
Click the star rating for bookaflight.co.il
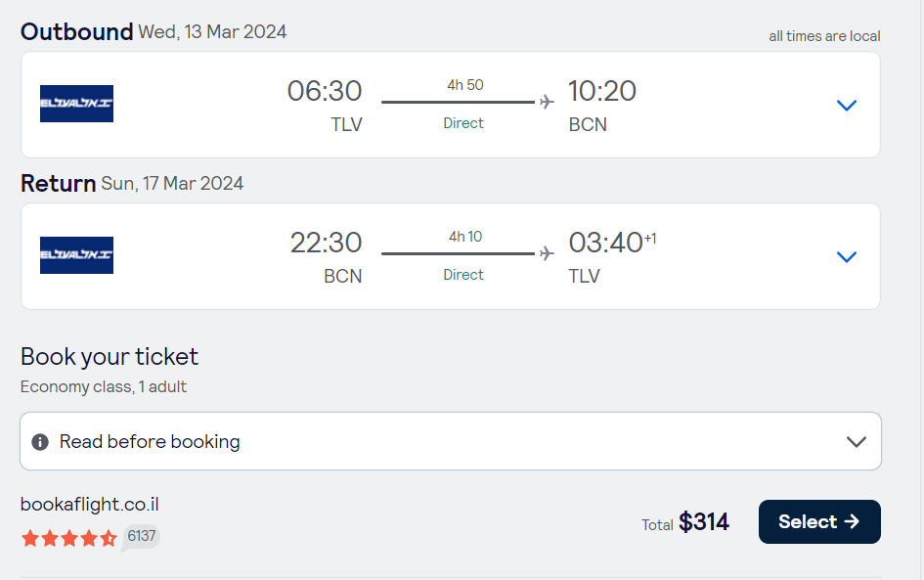pos(69,538)
